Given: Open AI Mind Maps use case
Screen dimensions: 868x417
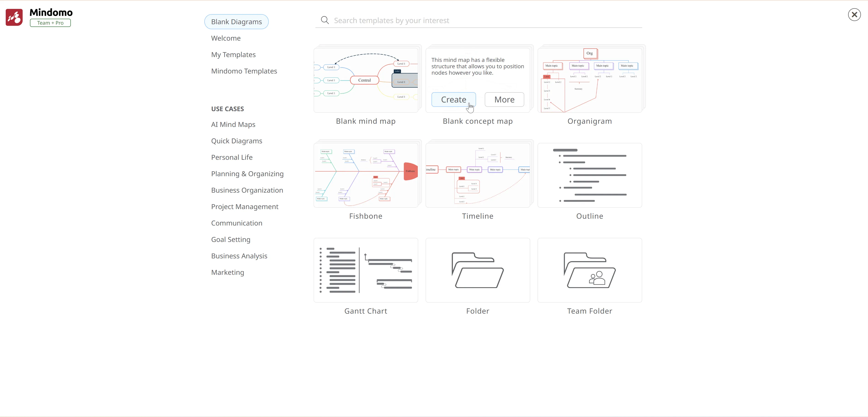Looking at the screenshot, I should [x=233, y=125].
